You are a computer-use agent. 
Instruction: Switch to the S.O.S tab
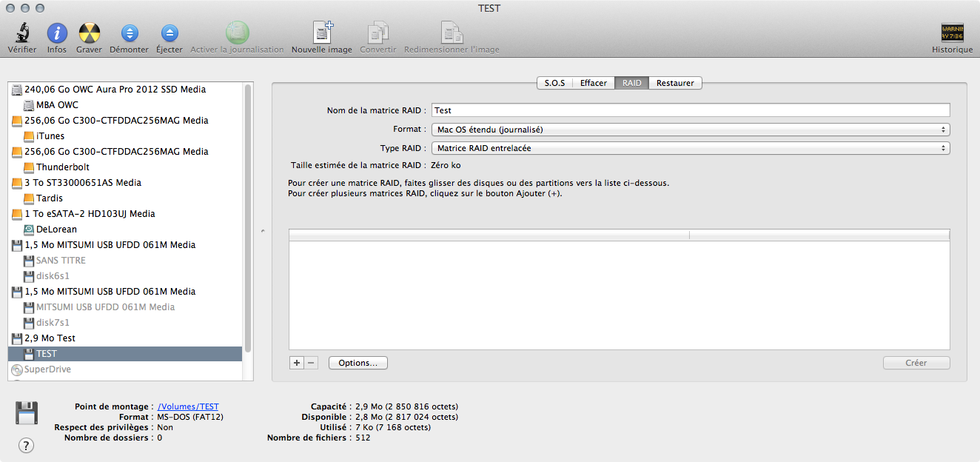(x=554, y=83)
